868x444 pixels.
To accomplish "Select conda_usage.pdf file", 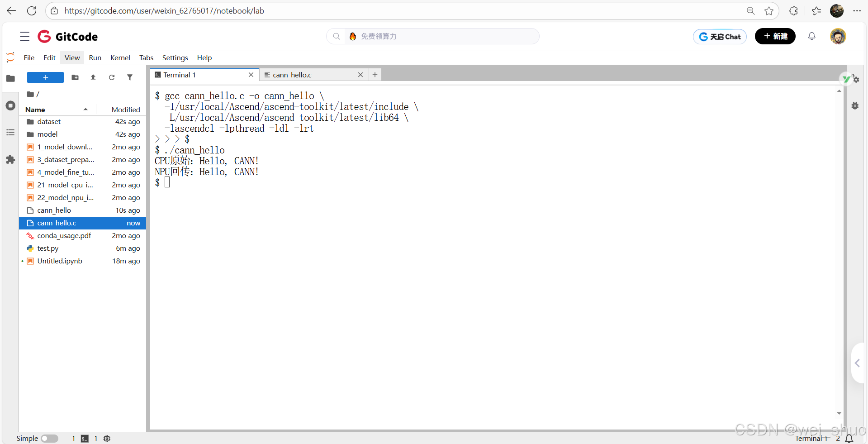I will 82,236.
